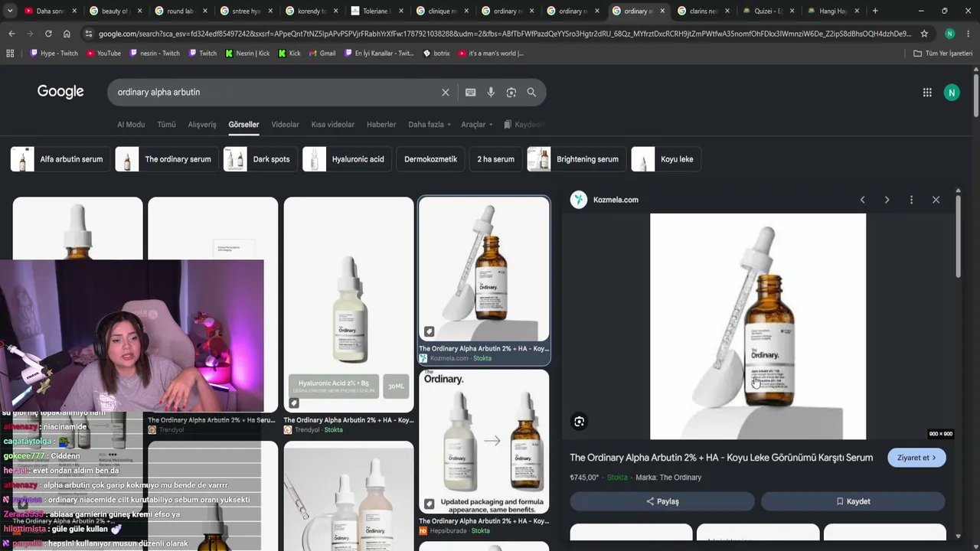The image size is (980, 551).
Task: Open the Google logo homepage
Action: coord(60,92)
